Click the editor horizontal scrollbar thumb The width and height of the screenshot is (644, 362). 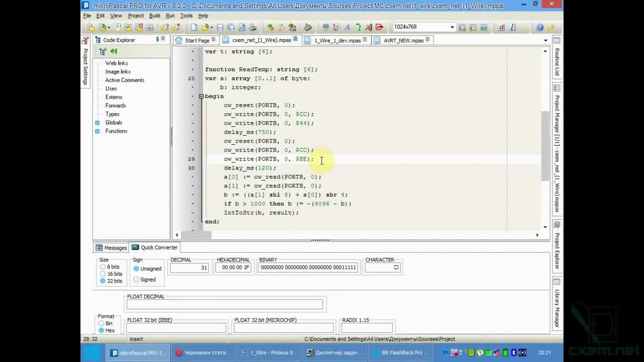pyautogui.click(x=196, y=235)
